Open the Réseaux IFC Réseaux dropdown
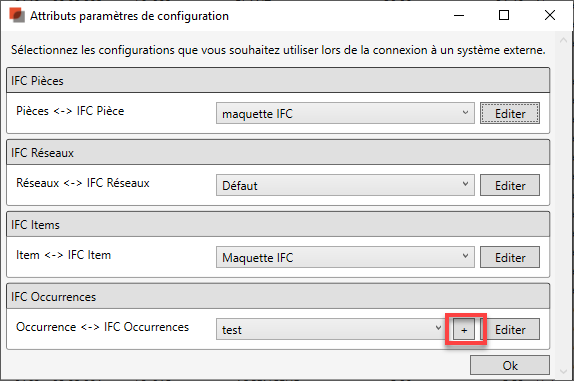 [345, 185]
